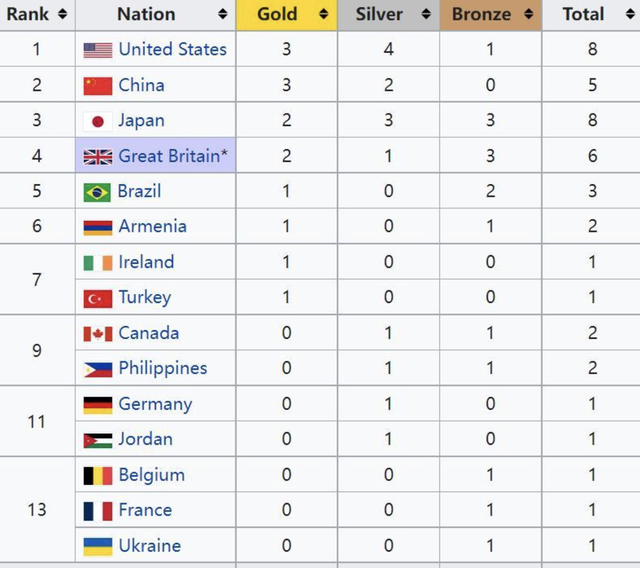Click the China flag icon

click(98, 86)
